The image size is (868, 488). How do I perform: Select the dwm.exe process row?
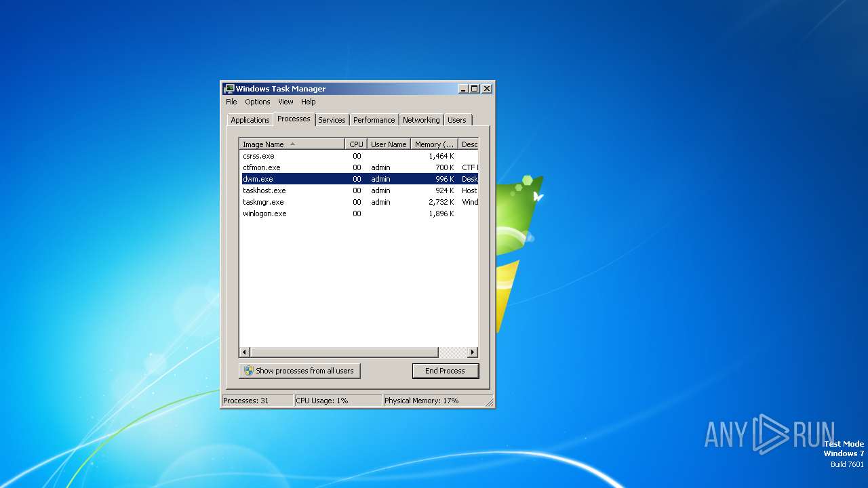(359, 179)
